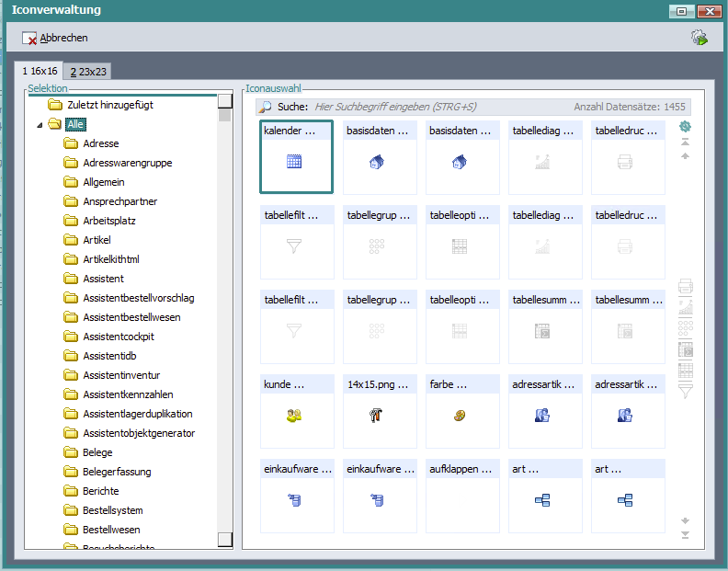Click the green gear icon beside the icon grid
Screen dimensions: 728x571
[685, 127]
